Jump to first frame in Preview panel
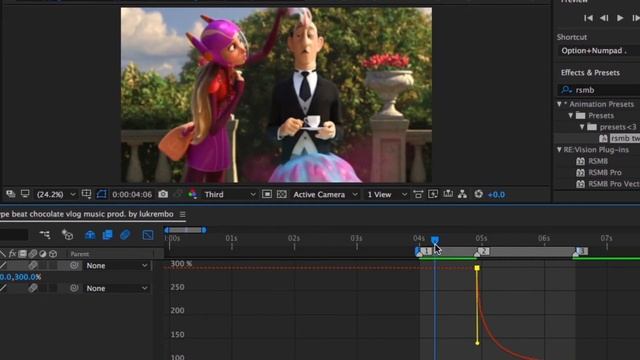Viewport: 640px width, 360px height. tap(588, 18)
